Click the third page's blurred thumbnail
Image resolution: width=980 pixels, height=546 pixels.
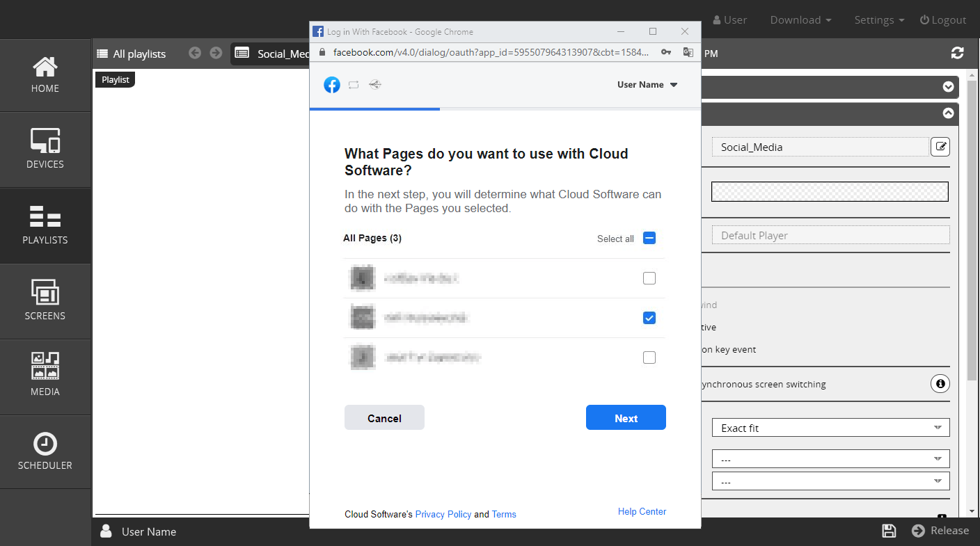(363, 358)
